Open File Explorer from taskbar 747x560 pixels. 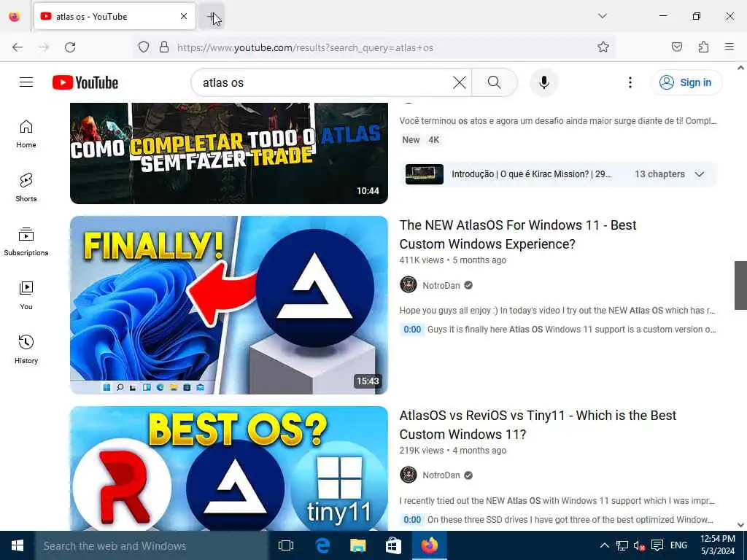pyautogui.click(x=357, y=545)
